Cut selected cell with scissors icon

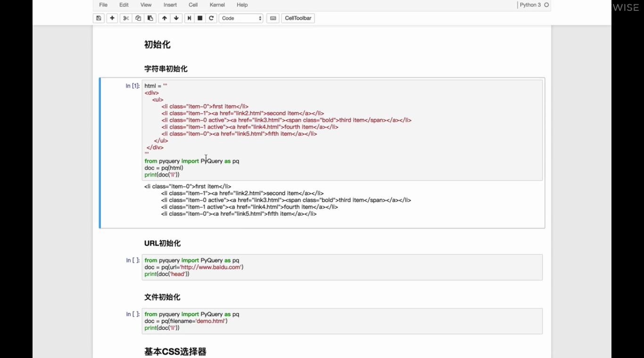(x=126, y=18)
